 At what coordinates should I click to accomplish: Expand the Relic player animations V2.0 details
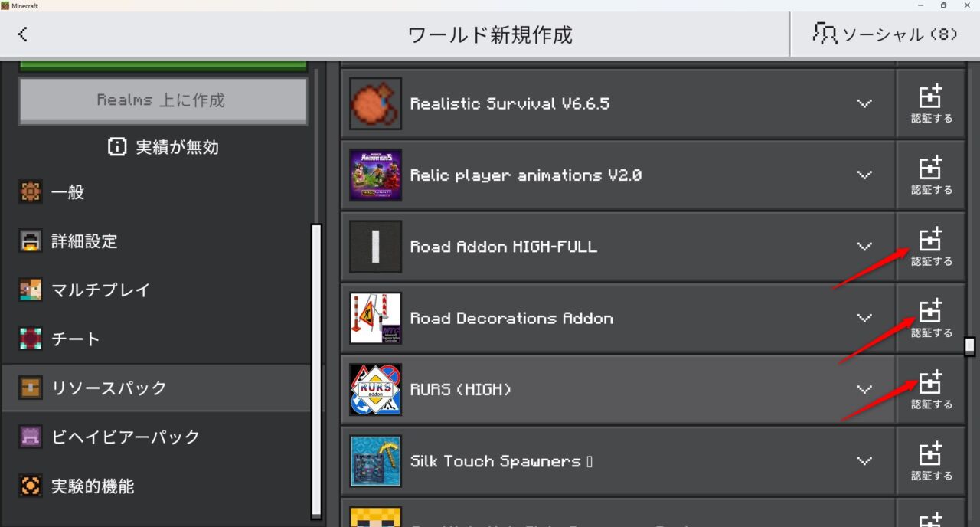click(864, 175)
